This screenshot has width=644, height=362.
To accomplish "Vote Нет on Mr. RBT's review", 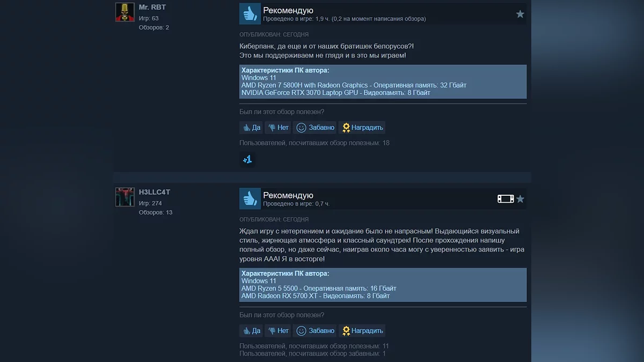I will (x=278, y=128).
